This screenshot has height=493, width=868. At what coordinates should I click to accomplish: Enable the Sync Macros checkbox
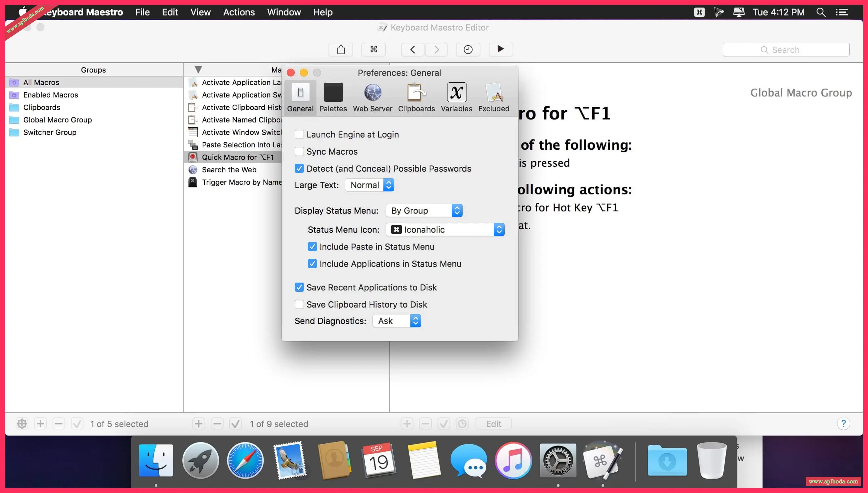299,151
